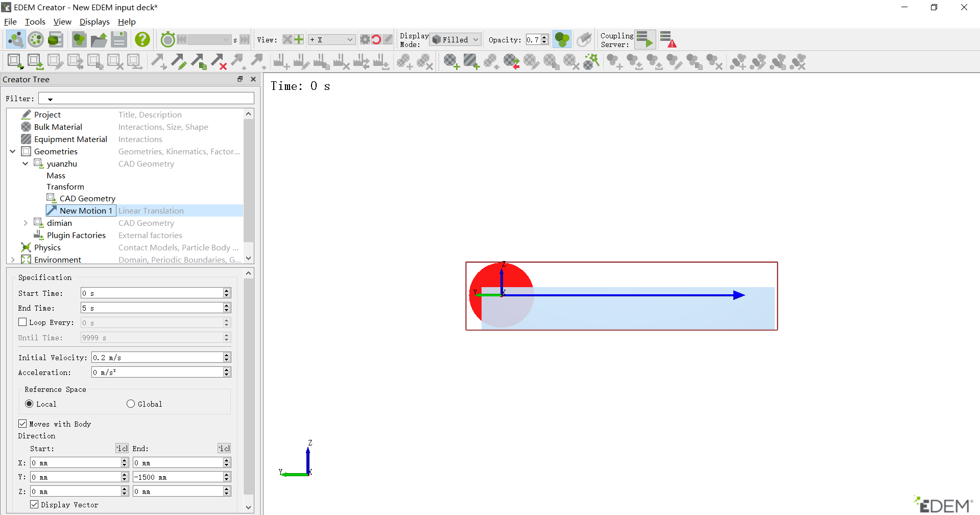This screenshot has width=980, height=515.
Task: Select the Project tree item
Action: pos(47,114)
